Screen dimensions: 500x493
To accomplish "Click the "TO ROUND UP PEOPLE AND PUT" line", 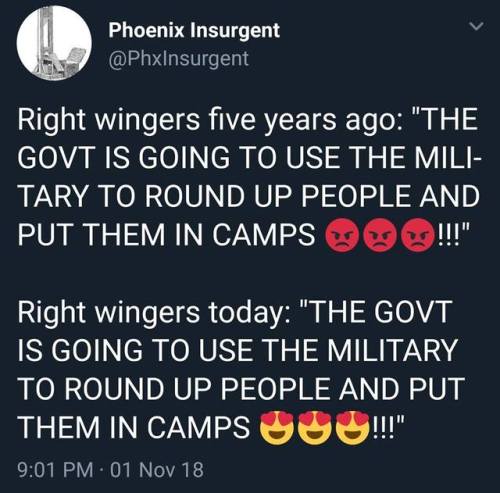I will point(241,388).
